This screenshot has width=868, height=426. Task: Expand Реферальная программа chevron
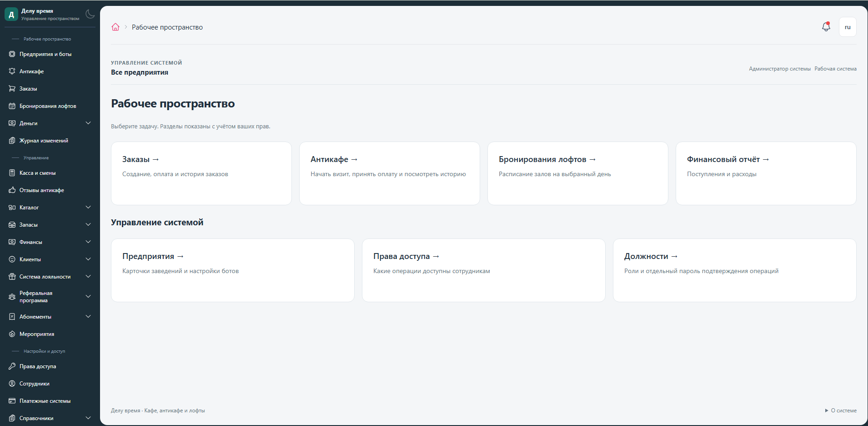(x=88, y=297)
